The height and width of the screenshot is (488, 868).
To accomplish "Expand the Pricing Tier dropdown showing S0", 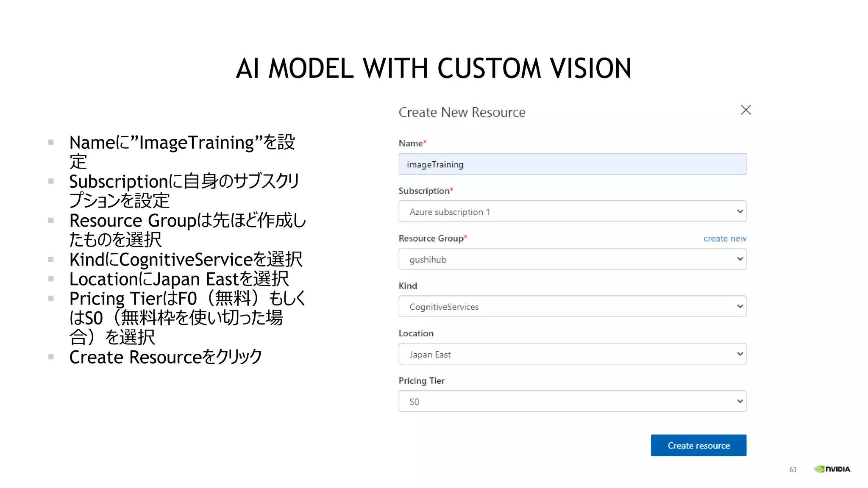I will [x=572, y=401].
